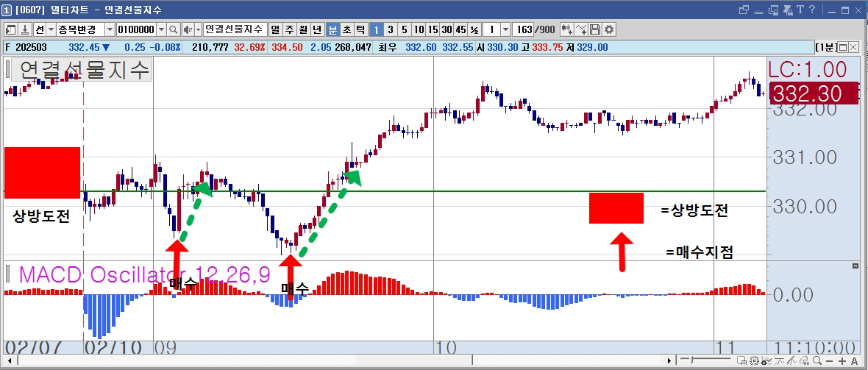The width and height of the screenshot is (868, 370).
Task: Choose the 30 minute interval button
Action: 447,29
